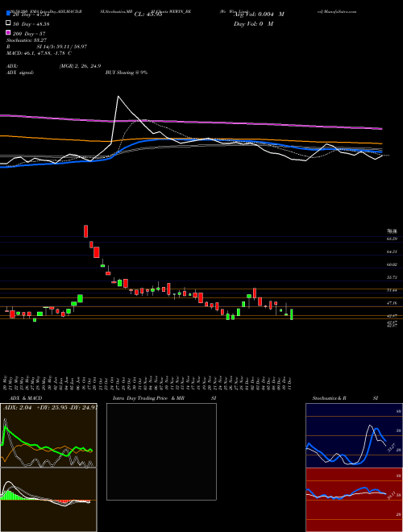Click the "50 Day - 48.38" label
403x532 pixels.
click(31, 24)
